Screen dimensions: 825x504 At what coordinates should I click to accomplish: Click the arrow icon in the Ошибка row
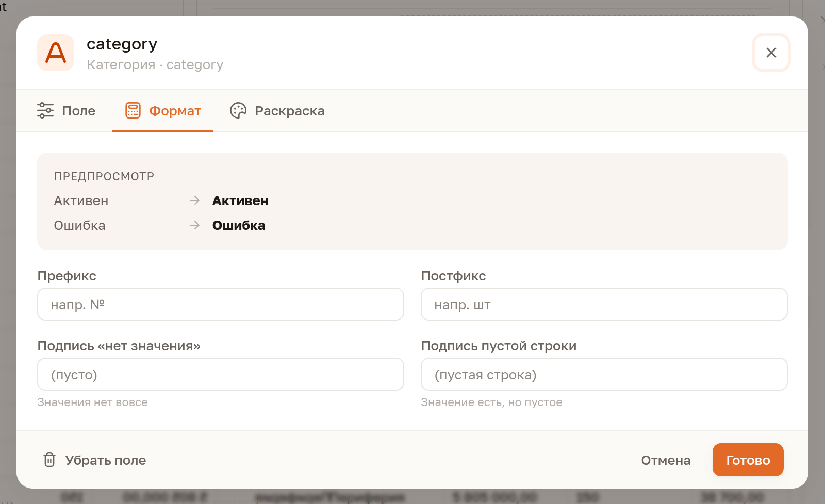(194, 225)
